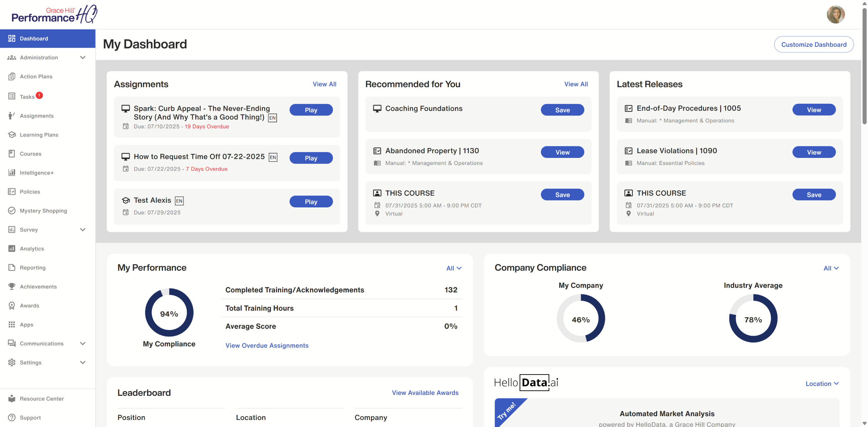This screenshot has width=868, height=427.
Task: Click the Awards ribbon icon
Action: click(12, 305)
